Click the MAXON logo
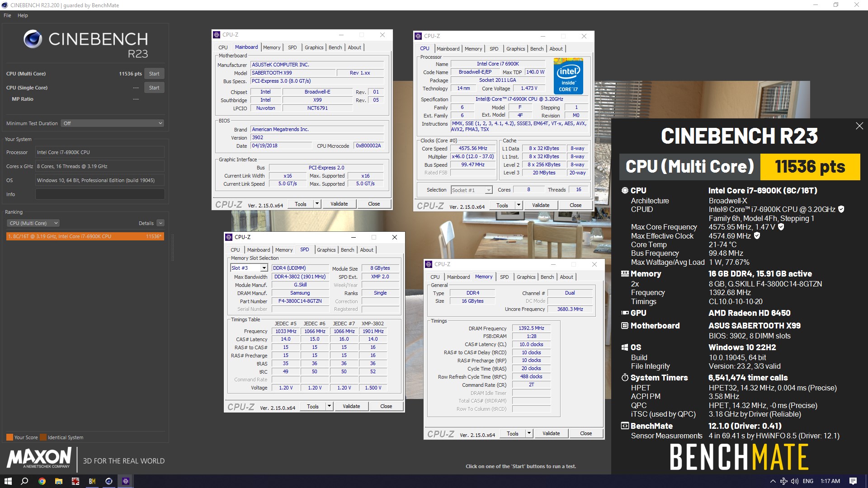Viewport: 868px width, 488px height. point(39,458)
